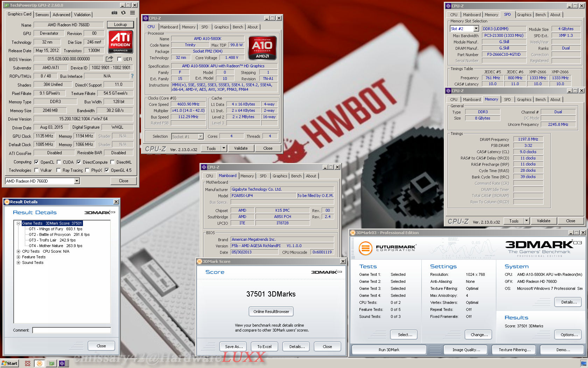This screenshot has height=368, width=588.
Task: Expand the CPU Tests tree node
Action: pyautogui.click(x=19, y=251)
